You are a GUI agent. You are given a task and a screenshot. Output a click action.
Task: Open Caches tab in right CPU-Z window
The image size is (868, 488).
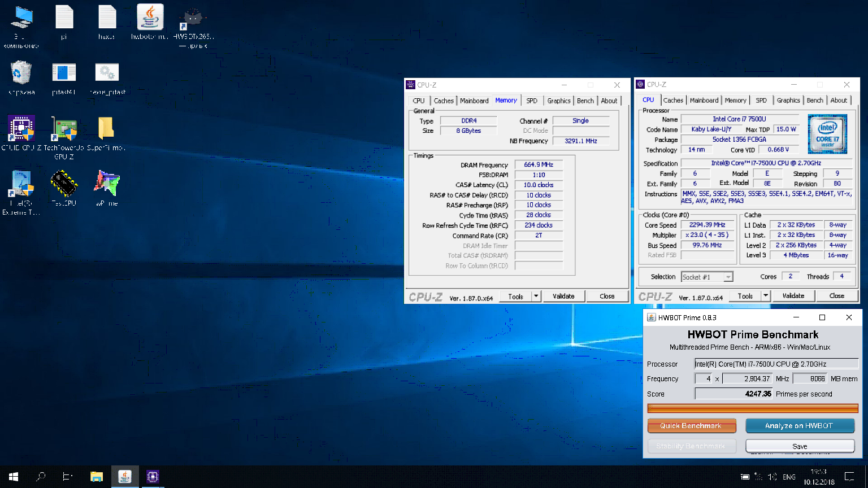673,100
